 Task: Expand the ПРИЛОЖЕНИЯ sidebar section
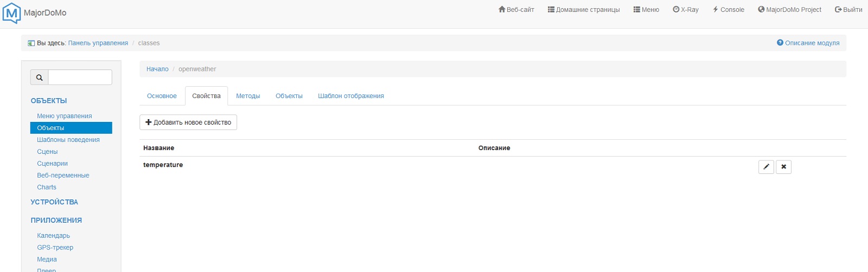tap(56, 221)
